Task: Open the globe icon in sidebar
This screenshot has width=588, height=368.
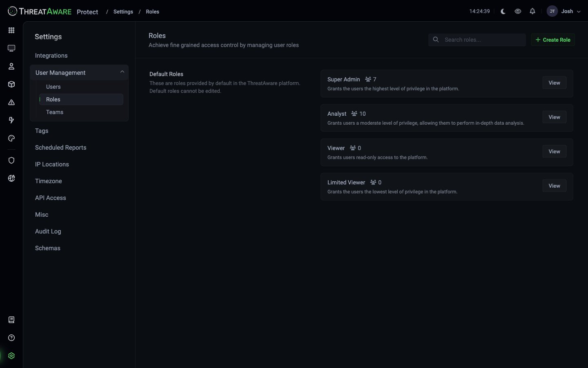Action: [11, 178]
